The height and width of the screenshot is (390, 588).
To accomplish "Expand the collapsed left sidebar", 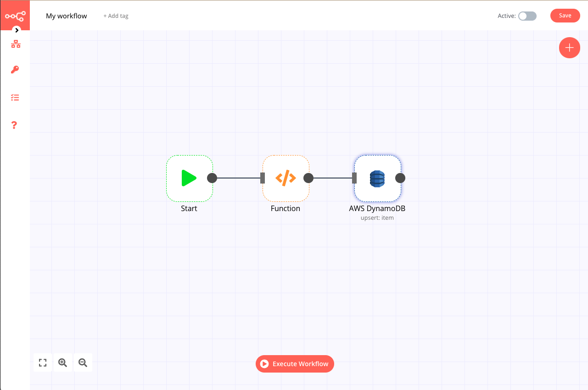I will (17, 30).
